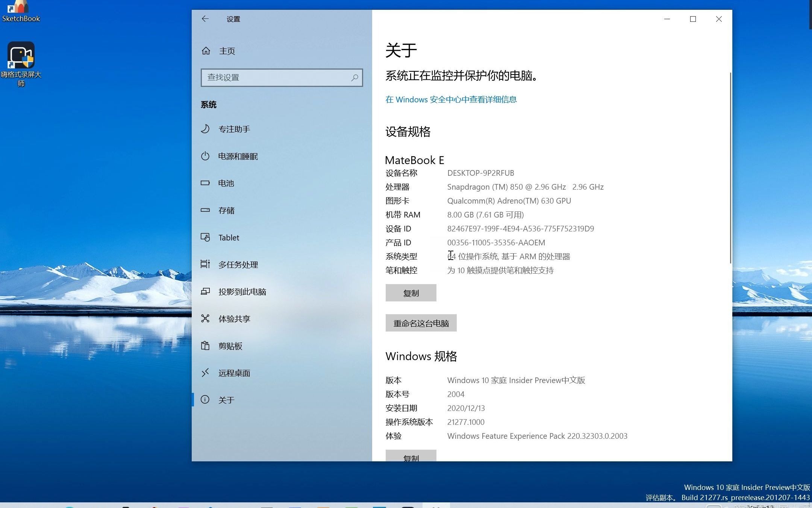Screen dimensions: 812x508
Task: Close the Settings window
Action: [x=719, y=19]
